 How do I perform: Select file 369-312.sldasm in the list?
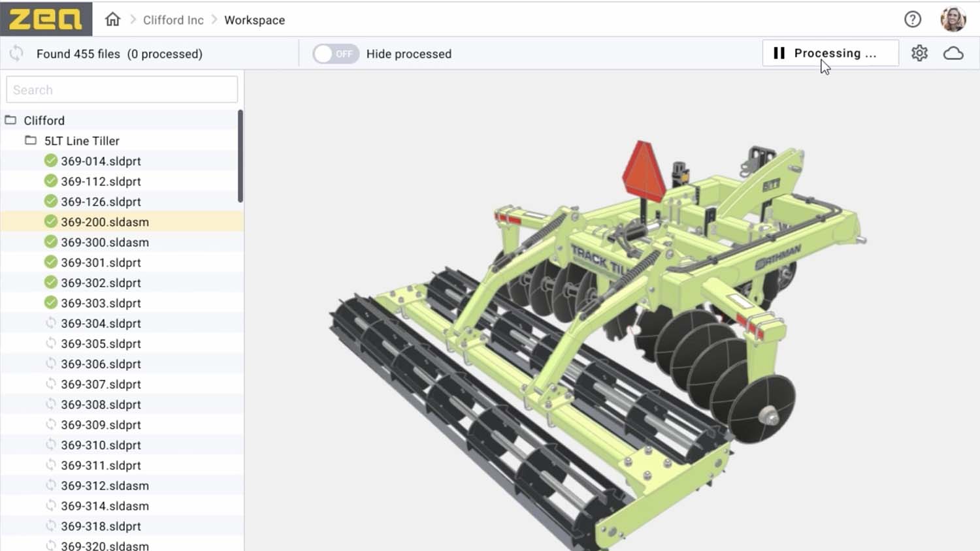(x=105, y=486)
